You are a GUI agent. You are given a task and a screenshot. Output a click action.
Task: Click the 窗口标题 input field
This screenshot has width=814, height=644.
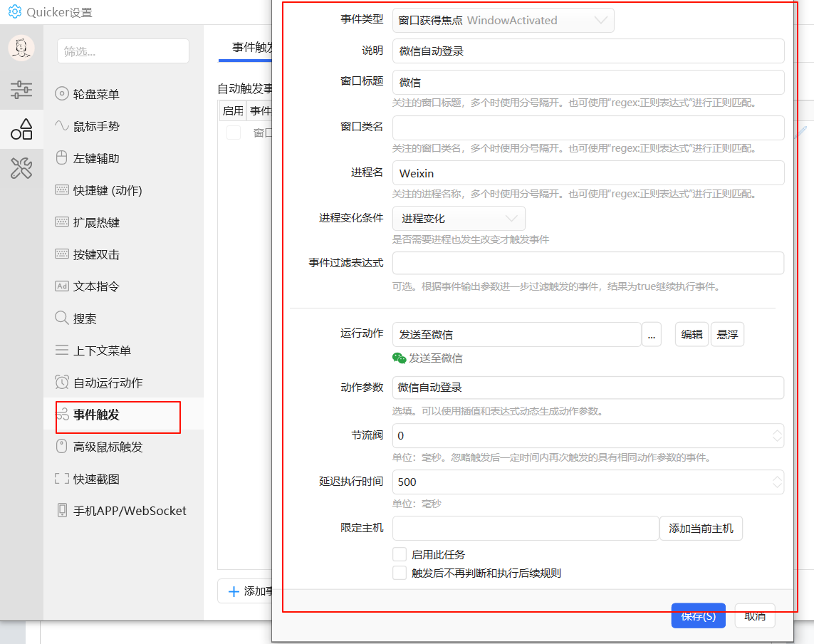588,82
